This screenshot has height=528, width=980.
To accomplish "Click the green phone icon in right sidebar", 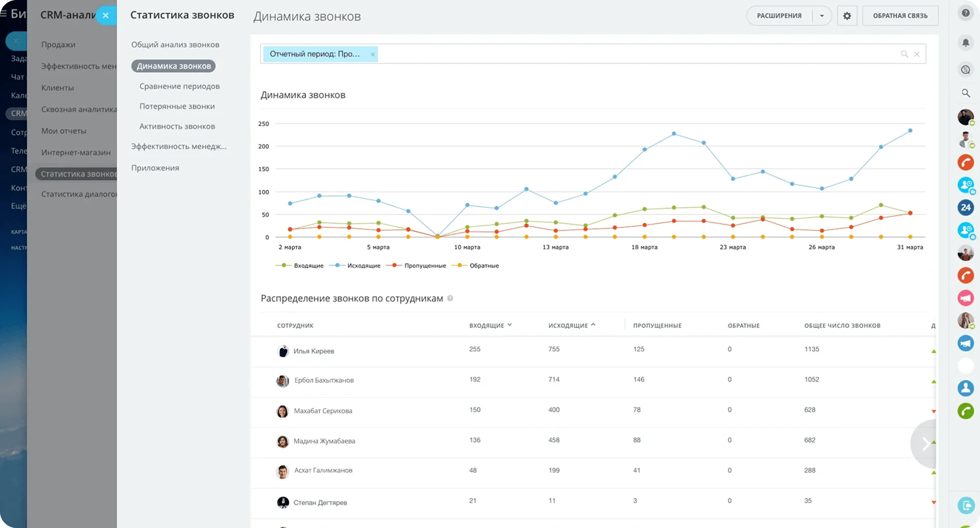I will click(966, 411).
